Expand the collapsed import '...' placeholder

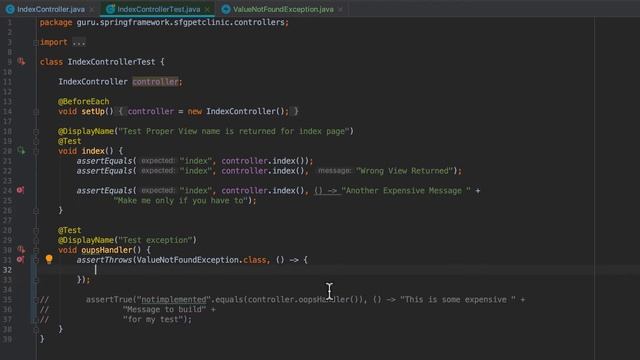[79, 42]
